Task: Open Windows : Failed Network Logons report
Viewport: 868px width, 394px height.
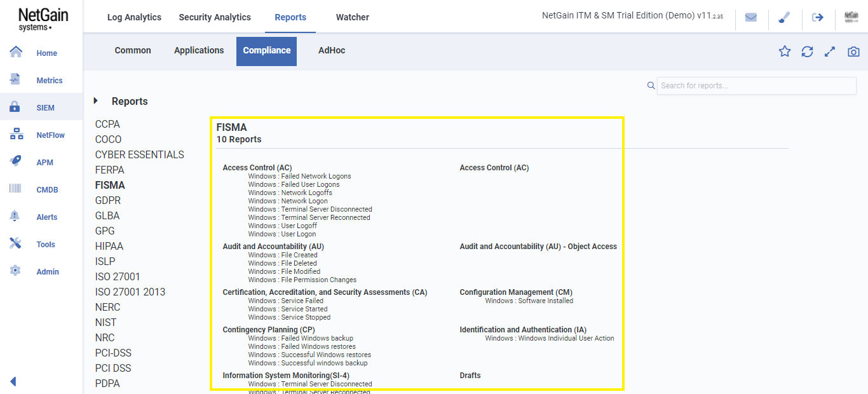Action: pos(299,176)
